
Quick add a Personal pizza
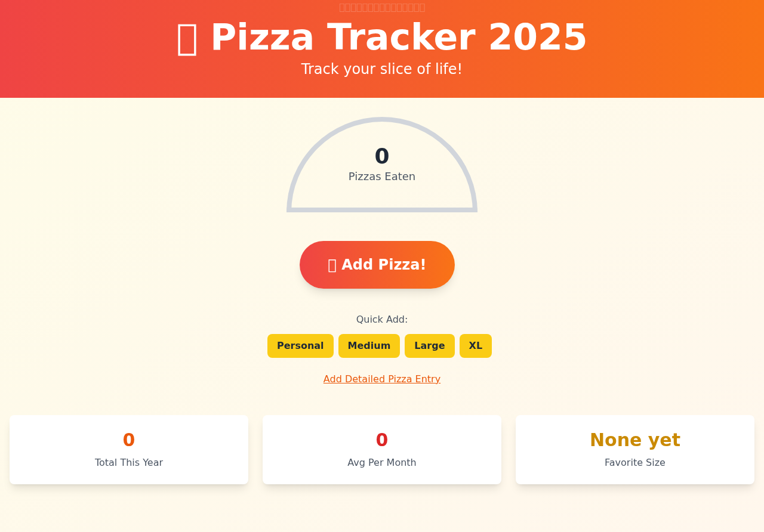click(300, 345)
